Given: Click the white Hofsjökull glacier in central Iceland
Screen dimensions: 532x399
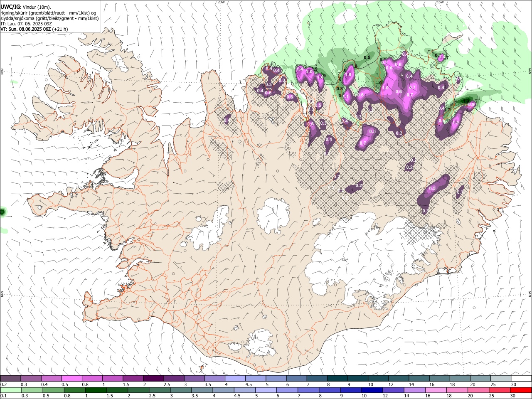Looking at the screenshot, I should (273, 216).
